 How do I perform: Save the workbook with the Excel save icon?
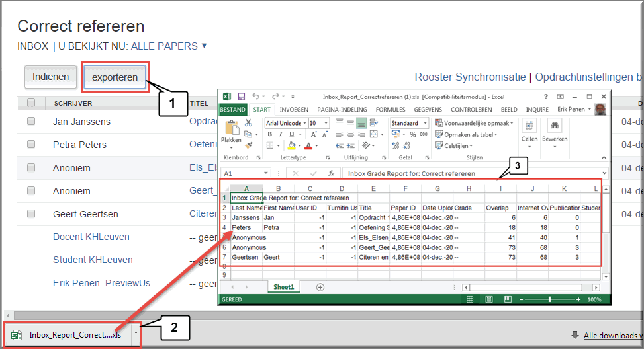coord(241,97)
